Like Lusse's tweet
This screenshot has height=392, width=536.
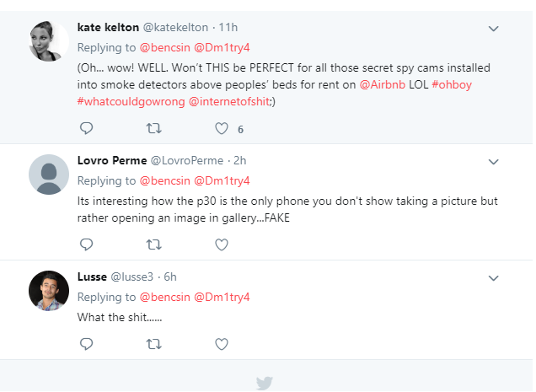coord(222,344)
